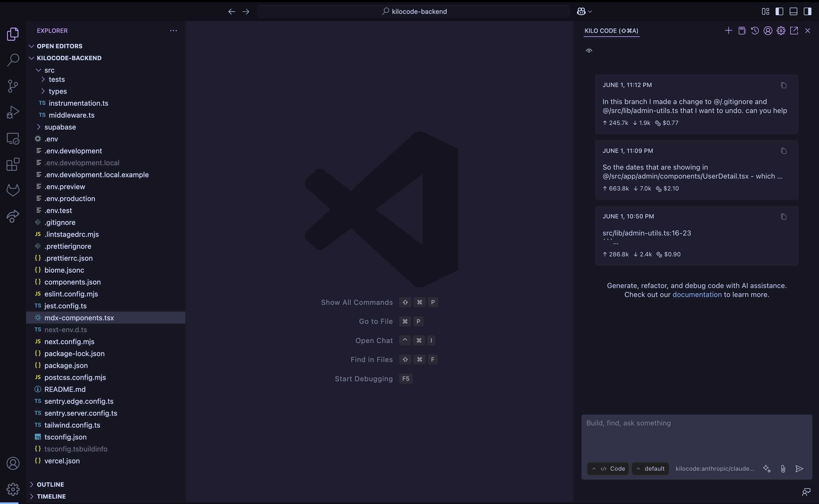Open the Source Control view
The height and width of the screenshot is (504, 819).
tap(13, 86)
